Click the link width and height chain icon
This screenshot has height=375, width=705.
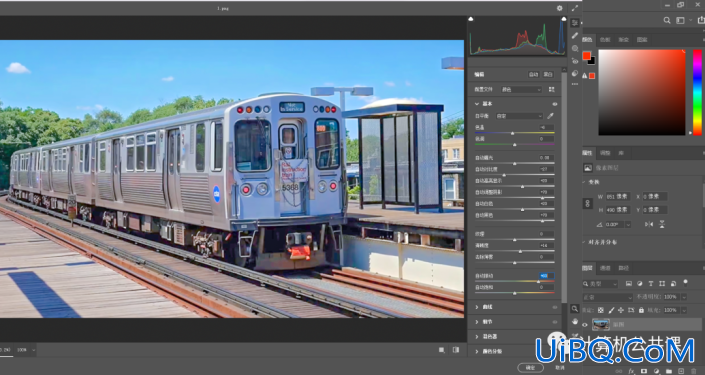tap(588, 203)
